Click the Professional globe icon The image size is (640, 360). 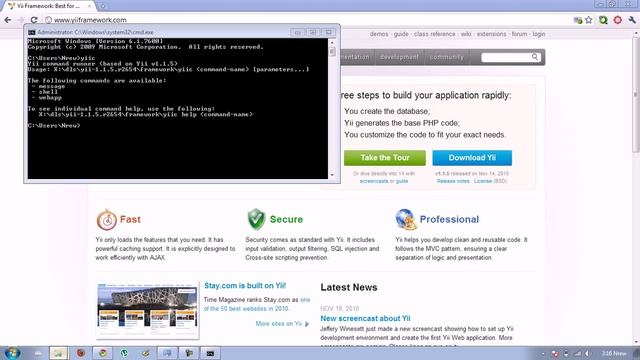coord(406,219)
